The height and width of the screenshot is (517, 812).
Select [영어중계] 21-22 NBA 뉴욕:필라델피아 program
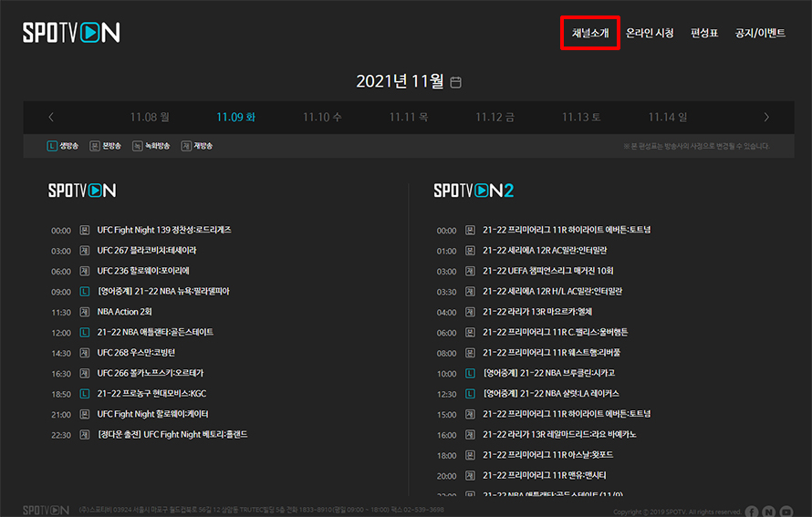coord(163,292)
